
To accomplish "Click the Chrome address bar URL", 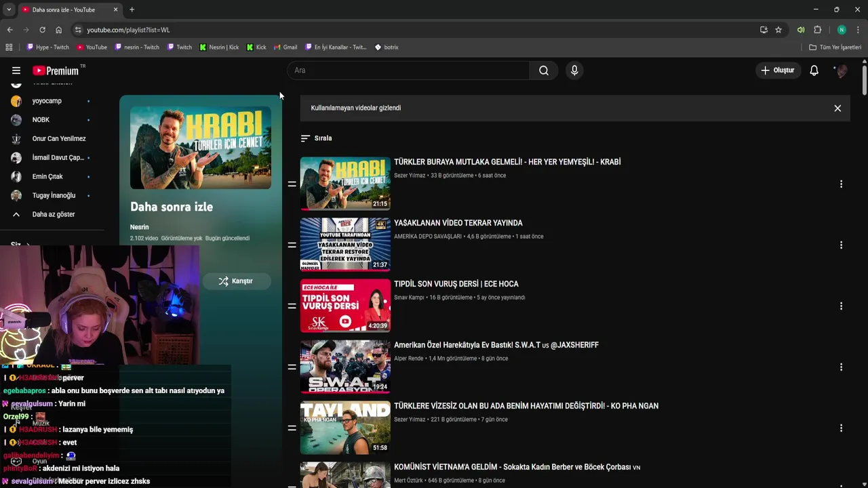I will coord(128,30).
